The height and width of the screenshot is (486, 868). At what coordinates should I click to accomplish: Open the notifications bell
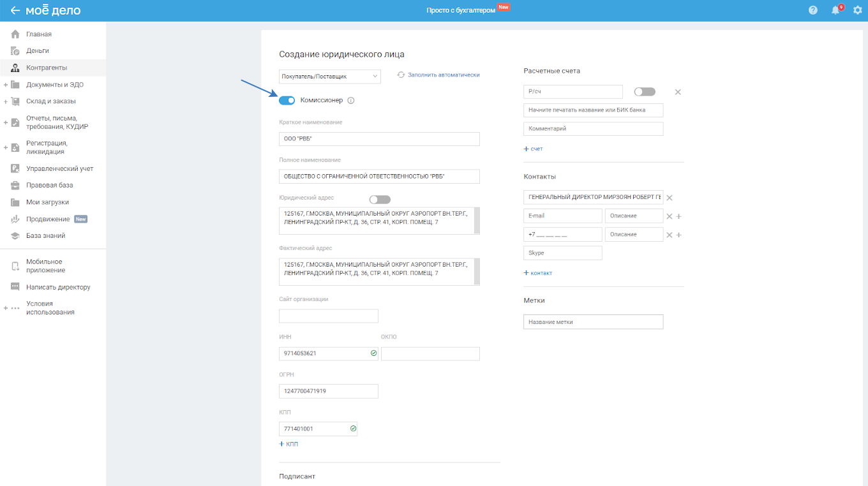[835, 10]
